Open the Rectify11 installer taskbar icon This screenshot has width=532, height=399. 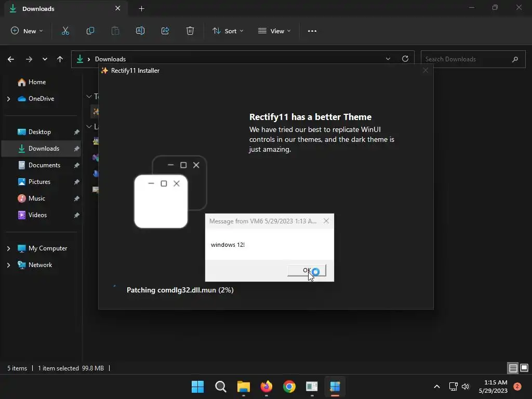coord(335,387)
